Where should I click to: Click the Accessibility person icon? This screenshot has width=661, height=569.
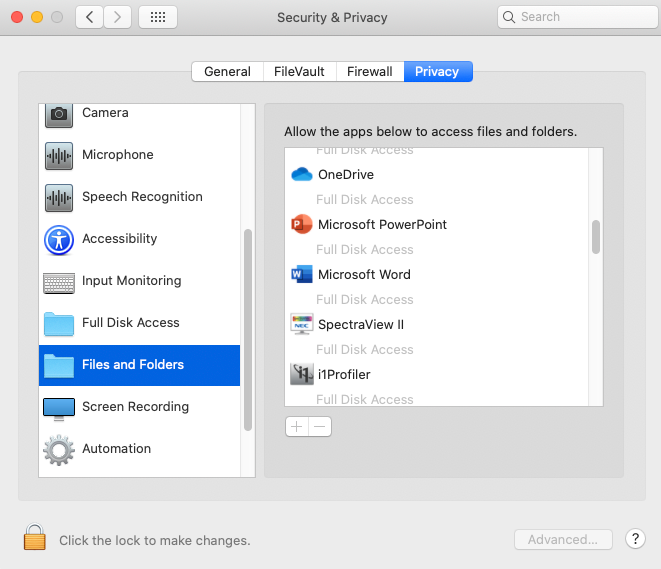59,240
